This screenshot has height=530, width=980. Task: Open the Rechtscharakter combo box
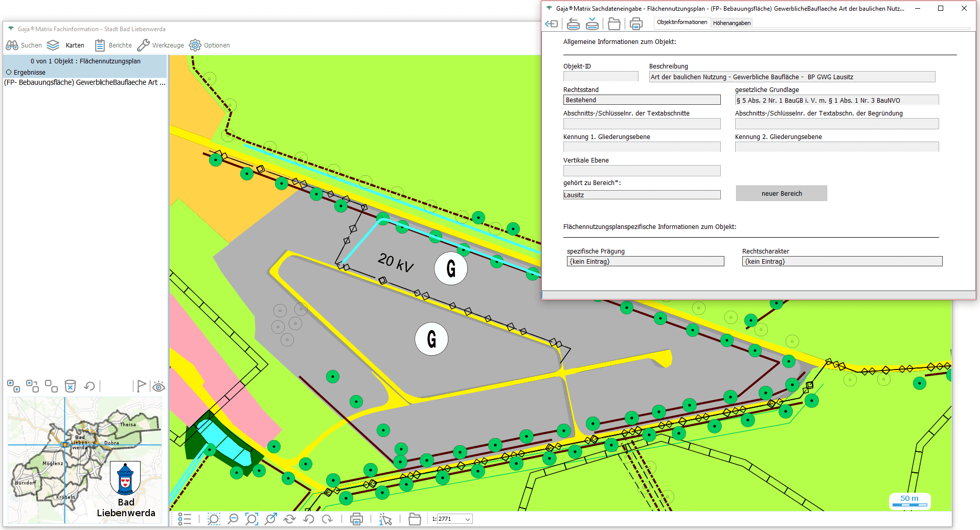[x=841, y=262]
